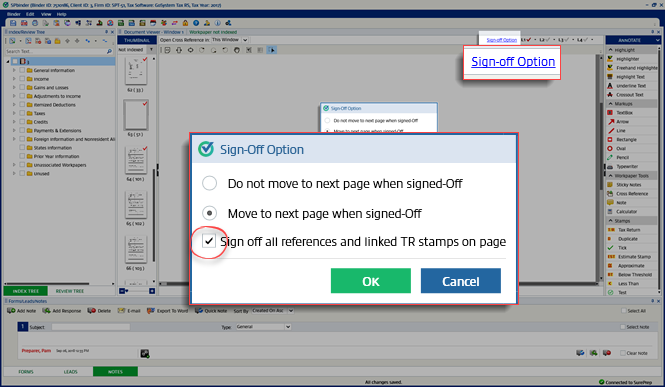Choose the Highlight Text tool
This screenshot has height=387, width=665.
point(630,77)
